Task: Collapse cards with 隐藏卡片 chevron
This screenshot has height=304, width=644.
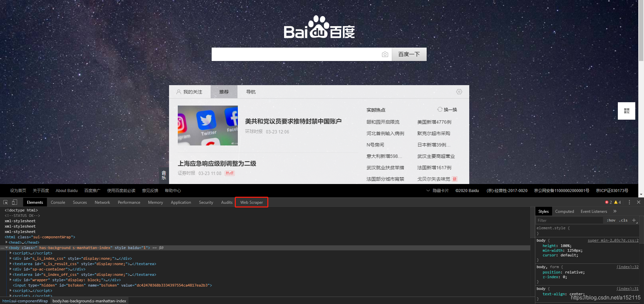Action: [428, 190]
